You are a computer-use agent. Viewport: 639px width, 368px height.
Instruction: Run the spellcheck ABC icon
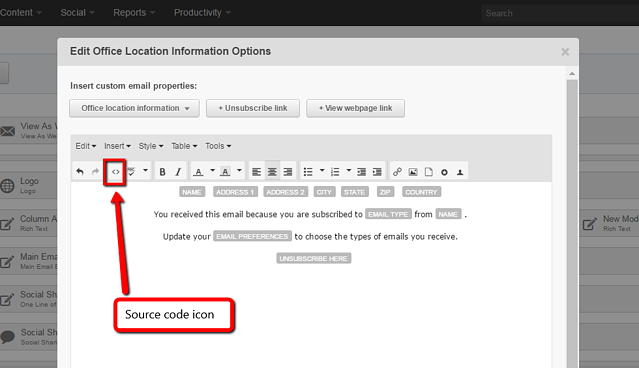(x=131, y=172)
